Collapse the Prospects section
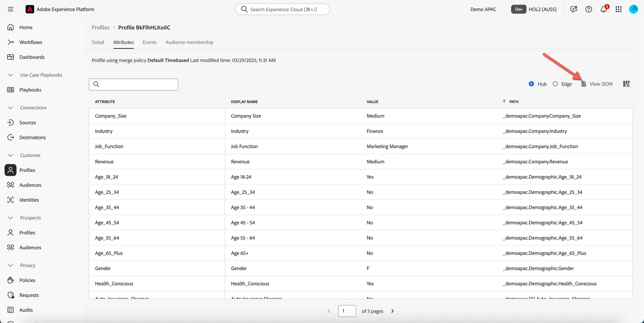The width and height of the screenshot is (644, 323). [10, 218]
